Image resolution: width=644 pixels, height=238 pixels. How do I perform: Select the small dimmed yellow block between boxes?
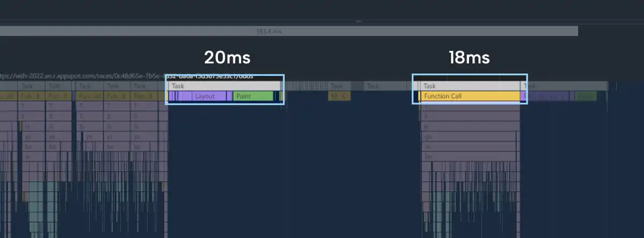point(339,96)
